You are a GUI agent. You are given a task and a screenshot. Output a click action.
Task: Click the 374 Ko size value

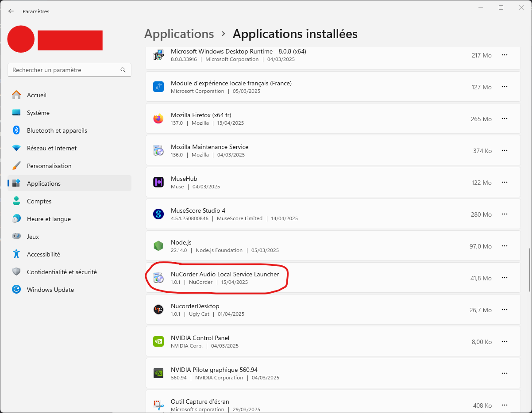(x=482, y=151)
